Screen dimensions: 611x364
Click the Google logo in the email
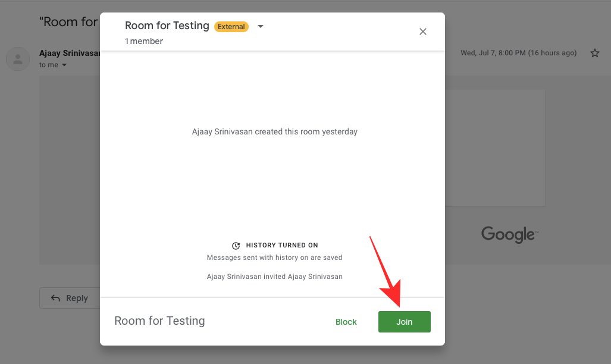click(509, 234)
